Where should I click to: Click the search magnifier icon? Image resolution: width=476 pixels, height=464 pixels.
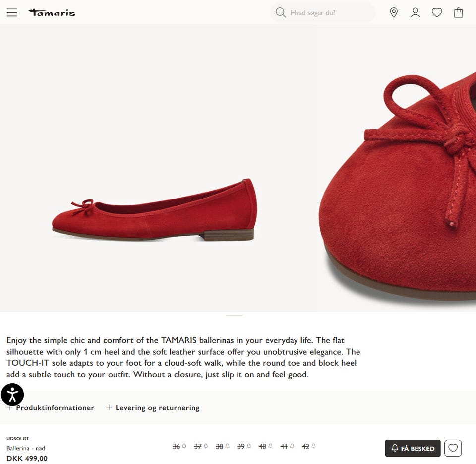click(281, 13)
